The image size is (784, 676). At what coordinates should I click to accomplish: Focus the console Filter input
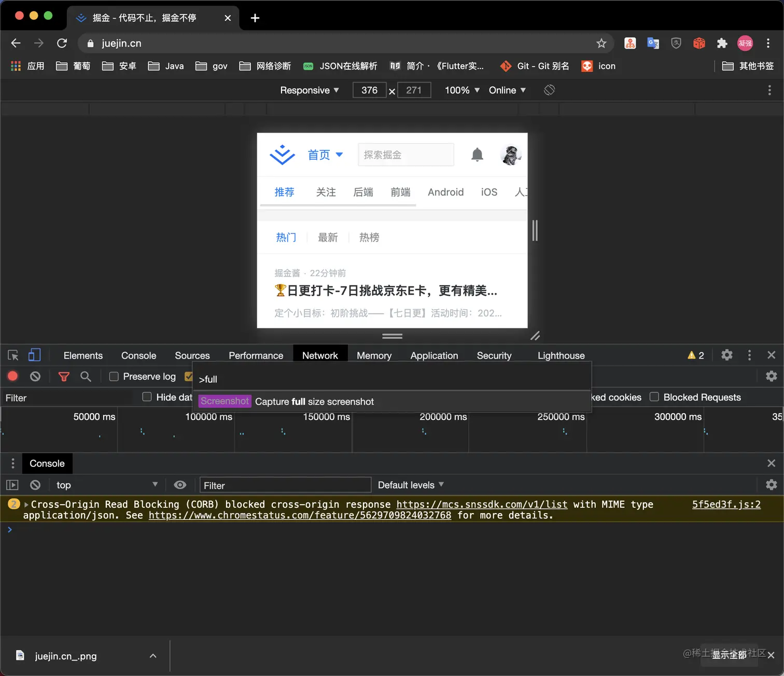(x=286, y=485)
